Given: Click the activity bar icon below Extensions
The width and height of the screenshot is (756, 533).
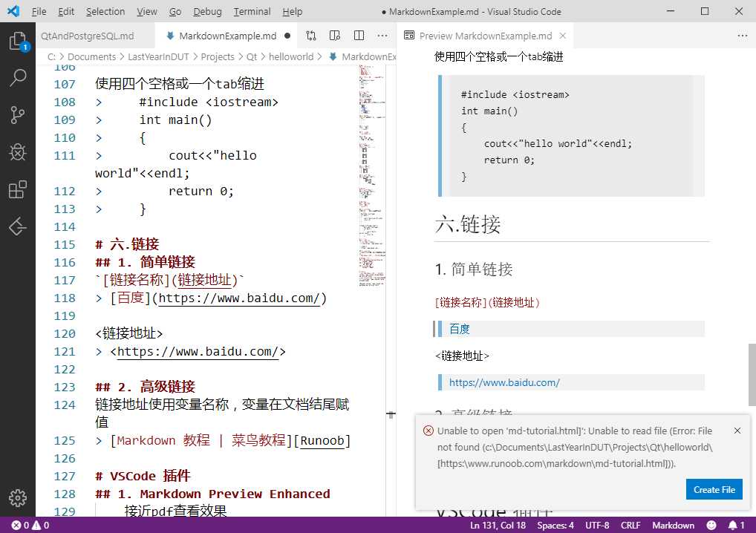Looking at the screenshot, I should pos(18,226).
